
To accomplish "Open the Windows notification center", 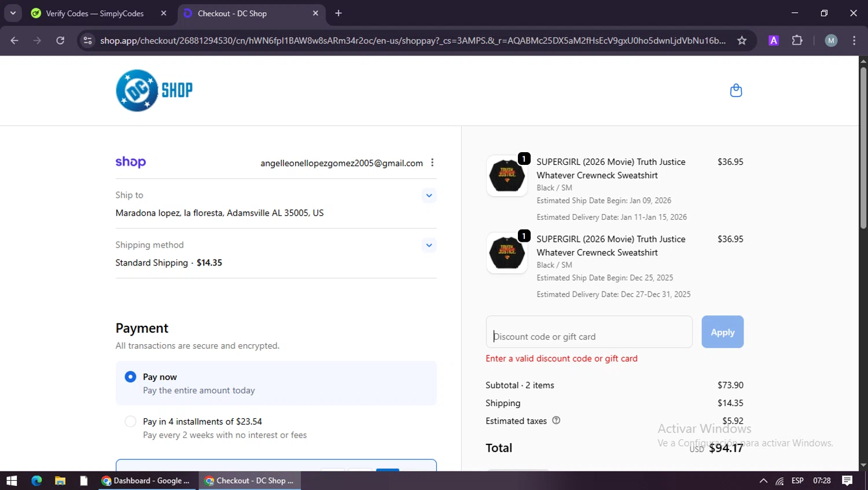I will coord(847,481).
